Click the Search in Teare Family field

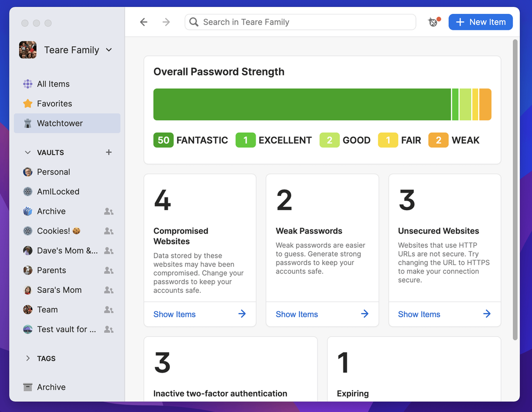(x=300, y=22)
